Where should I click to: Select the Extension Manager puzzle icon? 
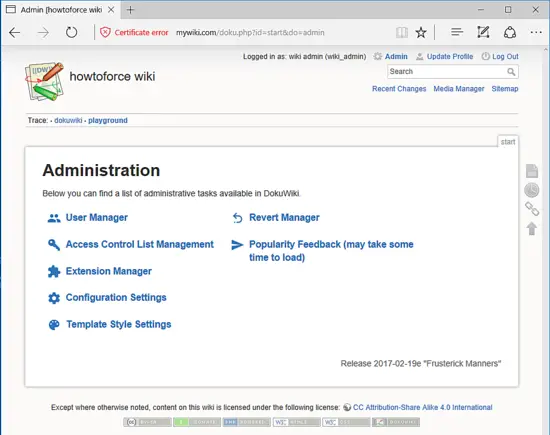coord(54,272)
